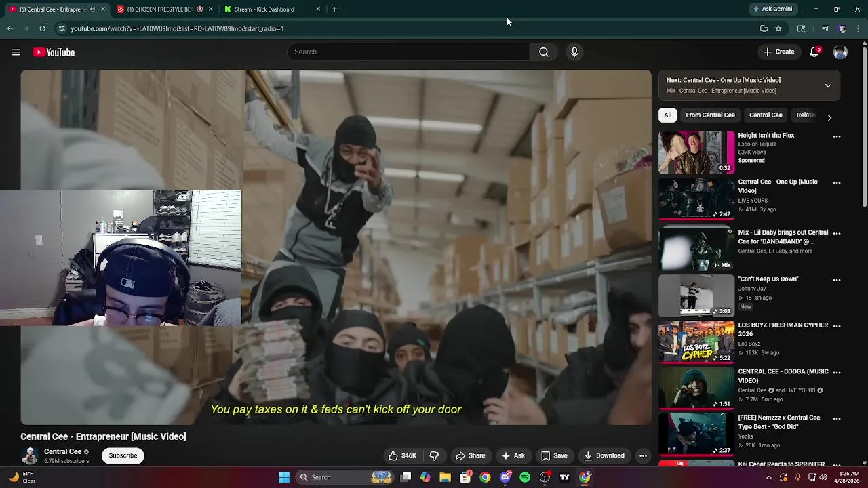Like the video with 346K thumbs up

point(402,455)
